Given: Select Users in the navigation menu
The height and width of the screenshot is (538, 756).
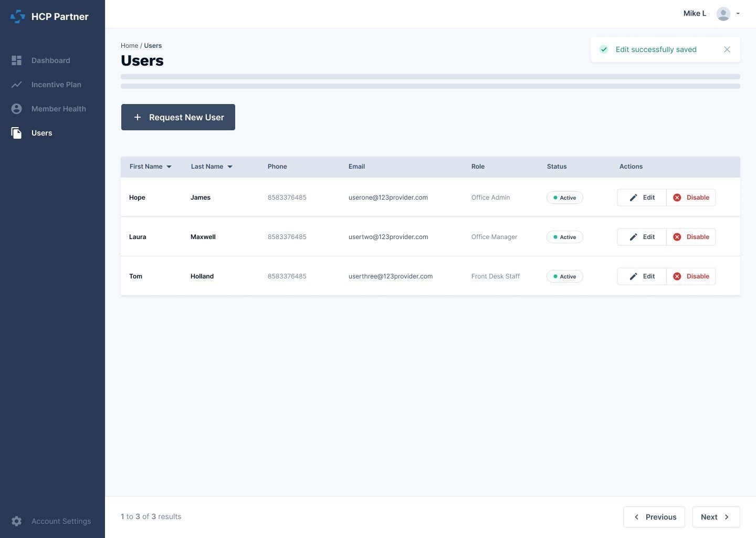Looking at the screenshot, I should pos(41,132).
